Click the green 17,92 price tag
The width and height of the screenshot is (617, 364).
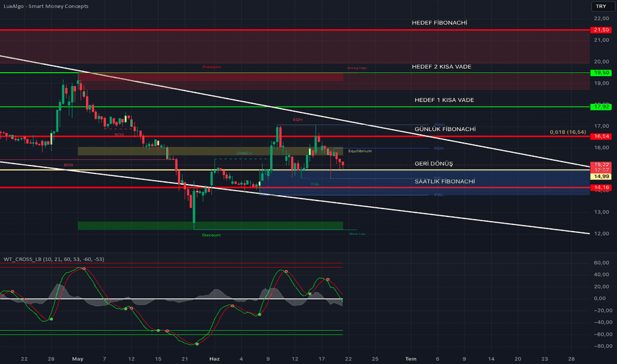pyautogui.click(x=601, y=107)
